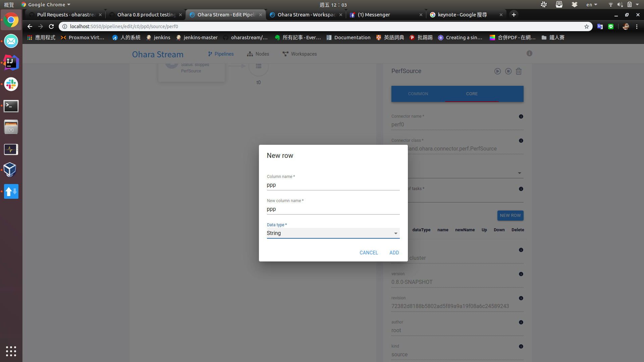This screenshot has height=362, width=644.
Task: Open the en input language menu
Action: [591, 5]
